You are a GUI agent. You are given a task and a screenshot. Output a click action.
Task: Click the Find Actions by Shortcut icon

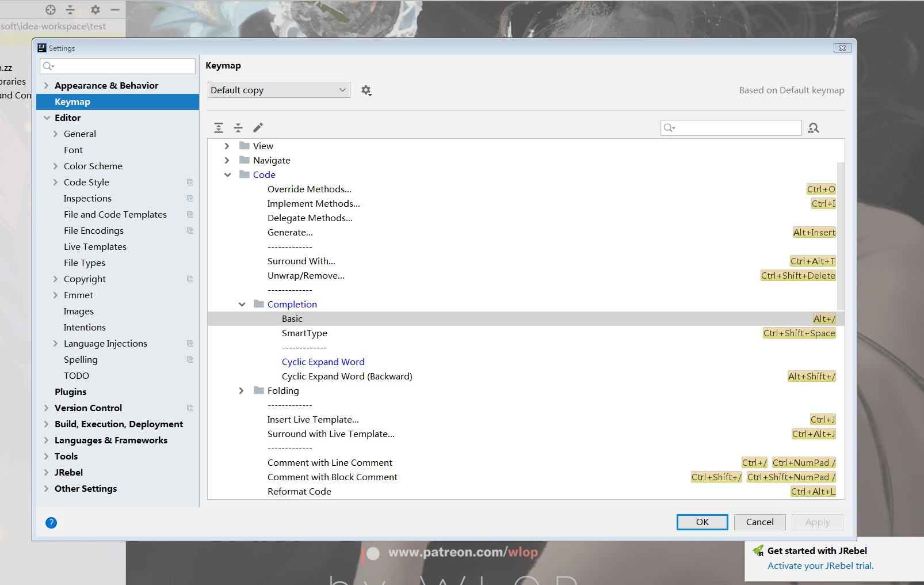814,128
